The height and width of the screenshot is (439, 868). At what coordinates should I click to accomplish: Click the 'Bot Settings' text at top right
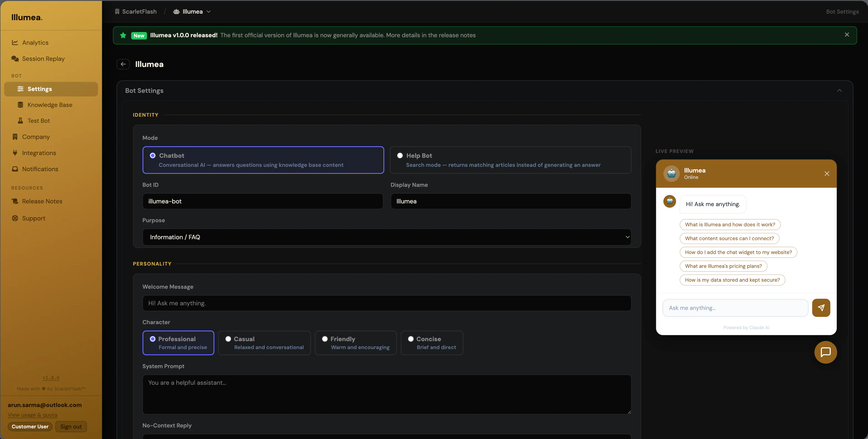[x=842, y=12]
